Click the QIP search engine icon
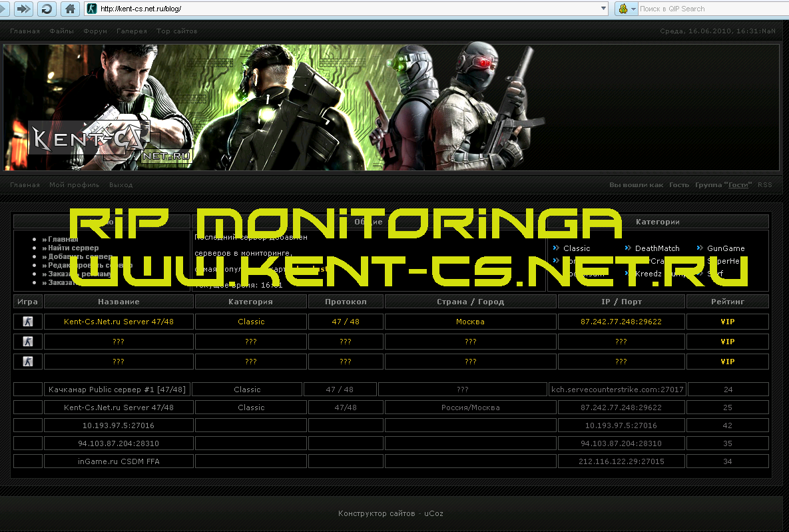The height and width of the screenshot is (532, 789). pyautogui.click(x=623, y=9)
